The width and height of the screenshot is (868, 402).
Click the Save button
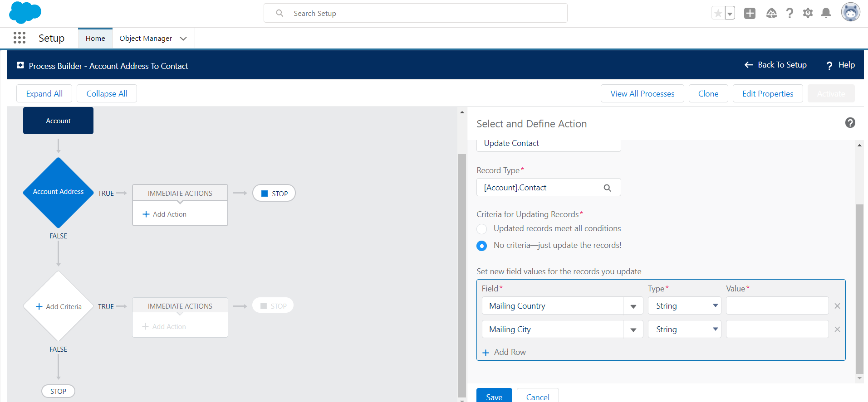point(494,397)
